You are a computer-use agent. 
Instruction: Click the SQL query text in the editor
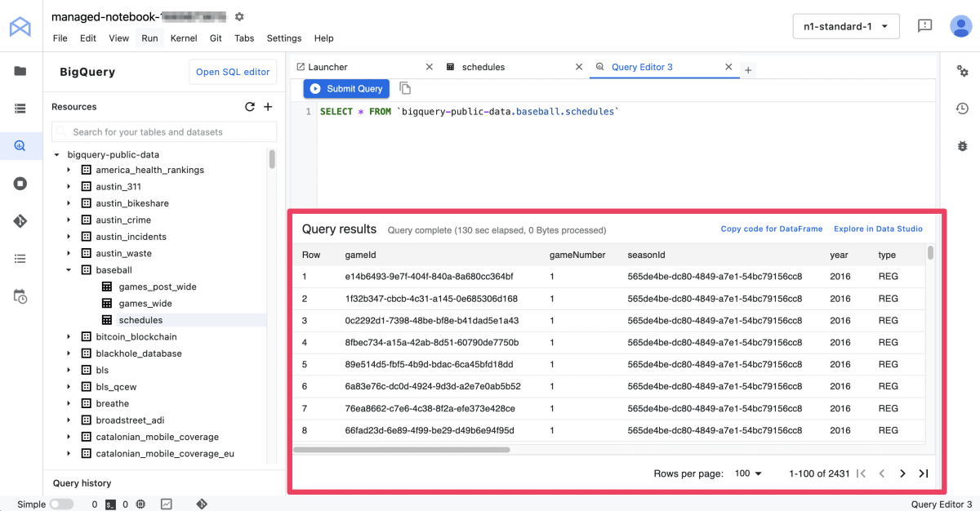(470, 112)
